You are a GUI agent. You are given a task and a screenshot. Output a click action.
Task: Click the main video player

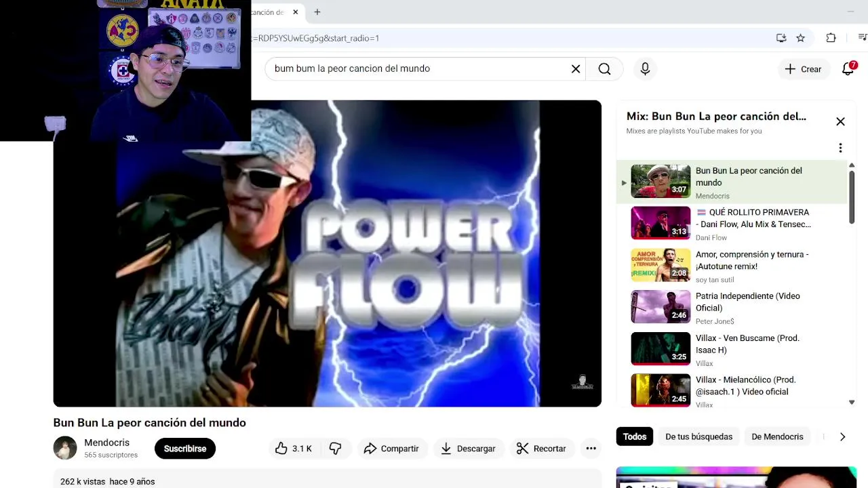[327, 253]
